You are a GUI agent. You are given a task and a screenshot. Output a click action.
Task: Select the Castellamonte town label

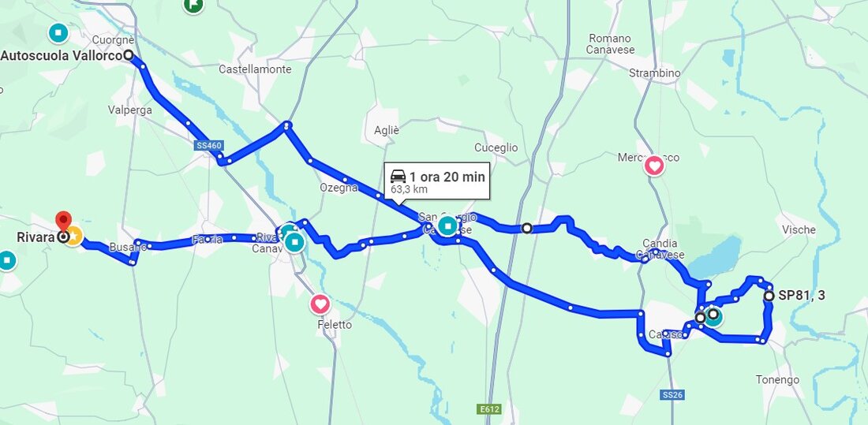pos(255,69)
